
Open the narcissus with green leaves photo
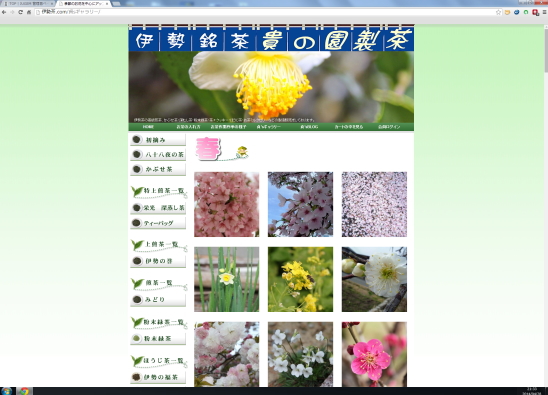click(x=227, y=279)
